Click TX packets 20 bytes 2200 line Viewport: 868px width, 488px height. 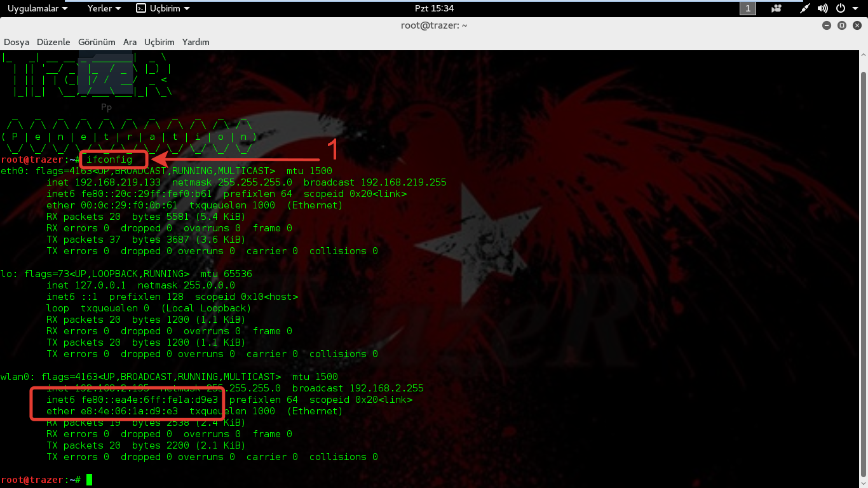pos(146,445)
